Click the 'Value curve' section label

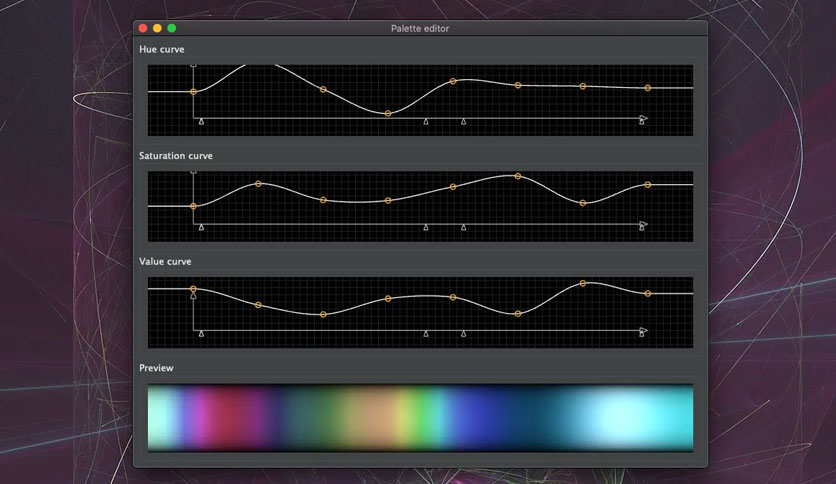(x=165, y=262)
